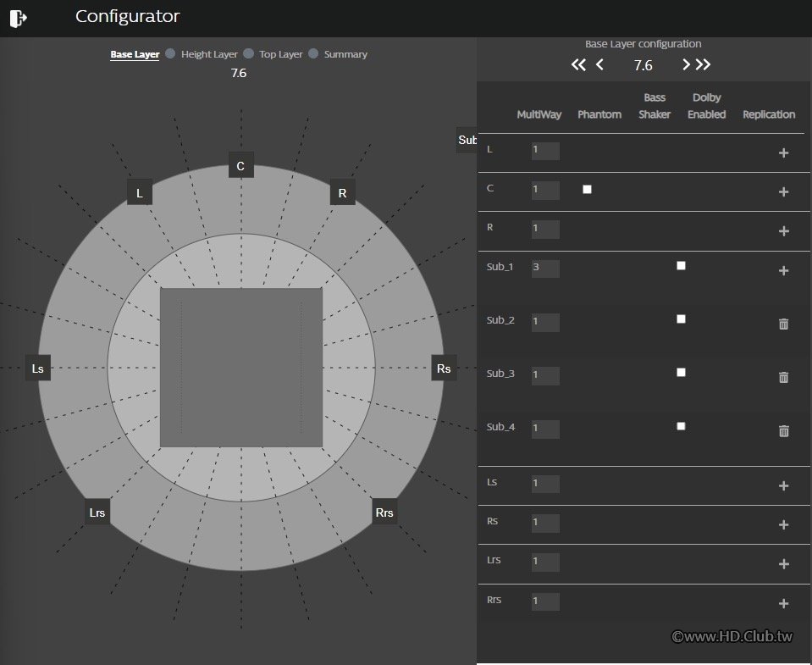Click the plus icon in L row
The height and width of the screenshot is (665, 812).
tap(783, 152)
